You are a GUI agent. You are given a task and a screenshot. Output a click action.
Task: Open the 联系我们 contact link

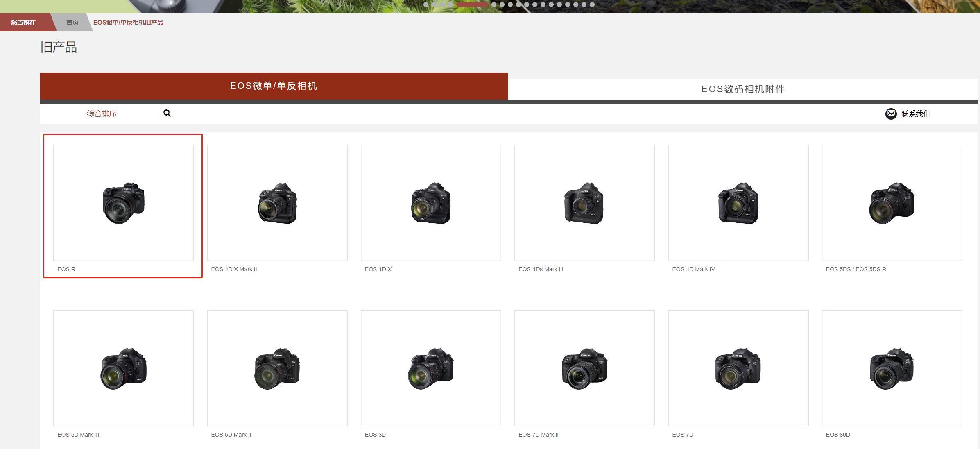tap(916, 114)
